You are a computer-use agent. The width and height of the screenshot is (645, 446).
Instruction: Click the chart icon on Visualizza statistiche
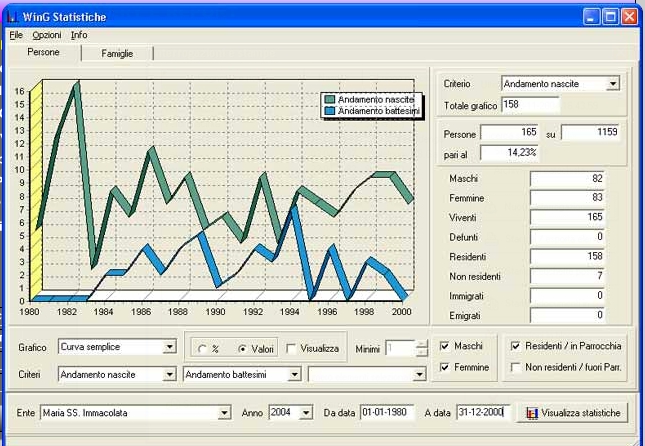[x=532, y=413]
